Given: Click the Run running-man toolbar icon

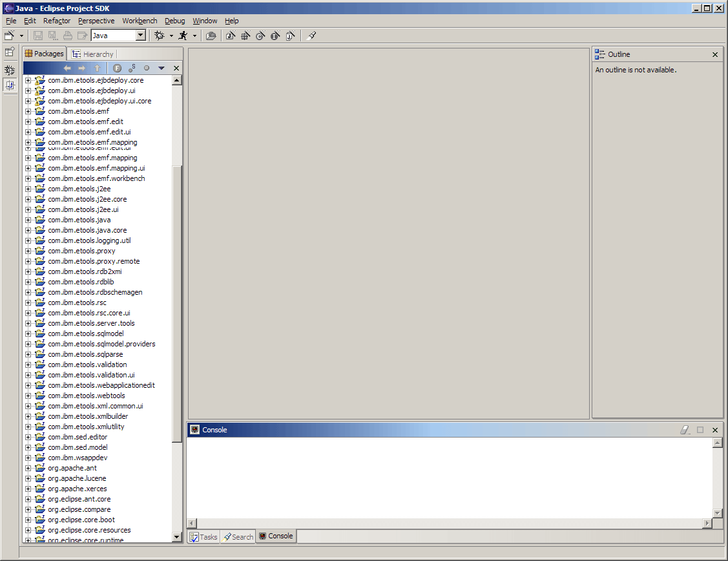Looking at the screenshot, I should coord(183,36).
